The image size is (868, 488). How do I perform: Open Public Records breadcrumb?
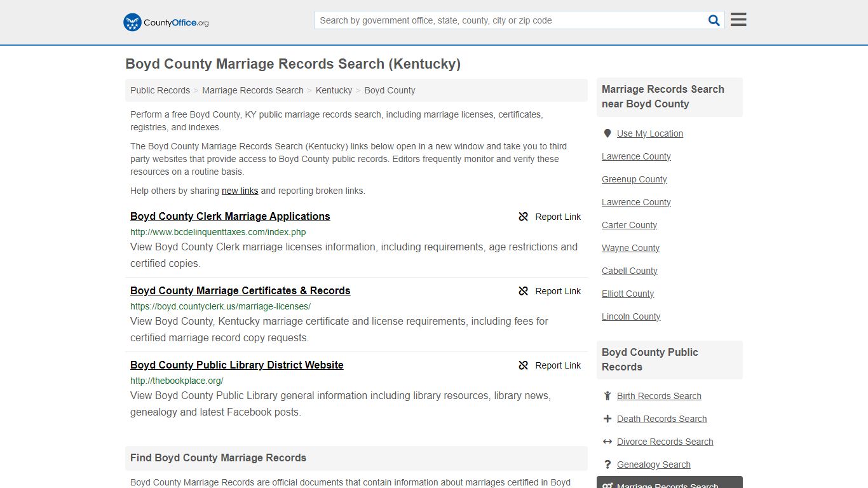click(160, 90)
